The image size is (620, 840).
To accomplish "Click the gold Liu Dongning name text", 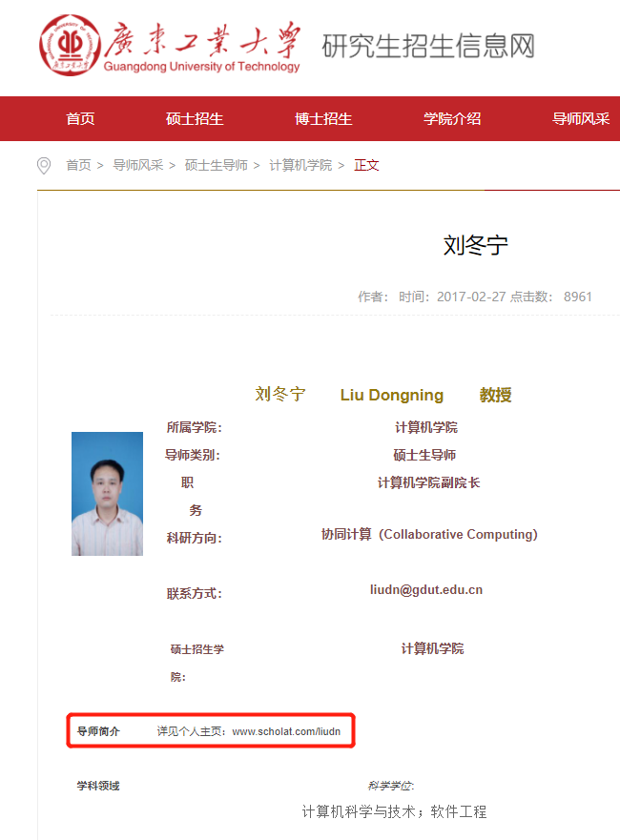I will 391,395.
